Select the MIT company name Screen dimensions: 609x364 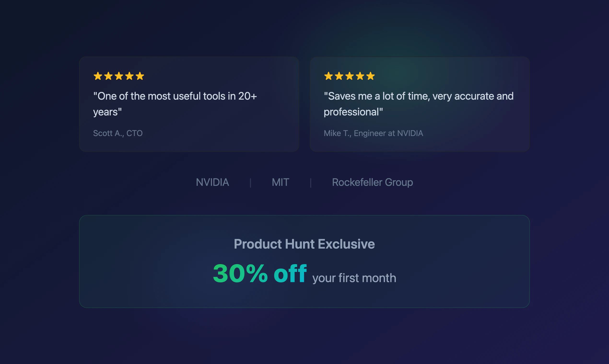pos(280,182)
